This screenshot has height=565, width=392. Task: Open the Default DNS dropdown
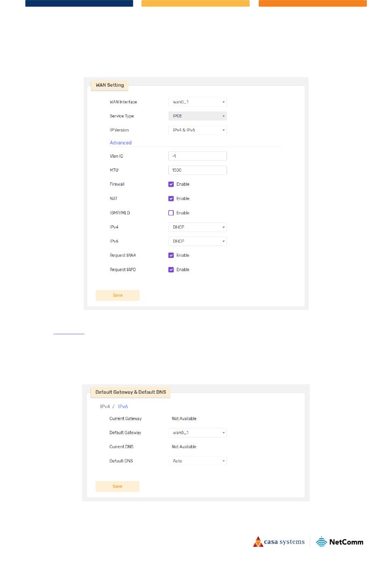(198, 461)
